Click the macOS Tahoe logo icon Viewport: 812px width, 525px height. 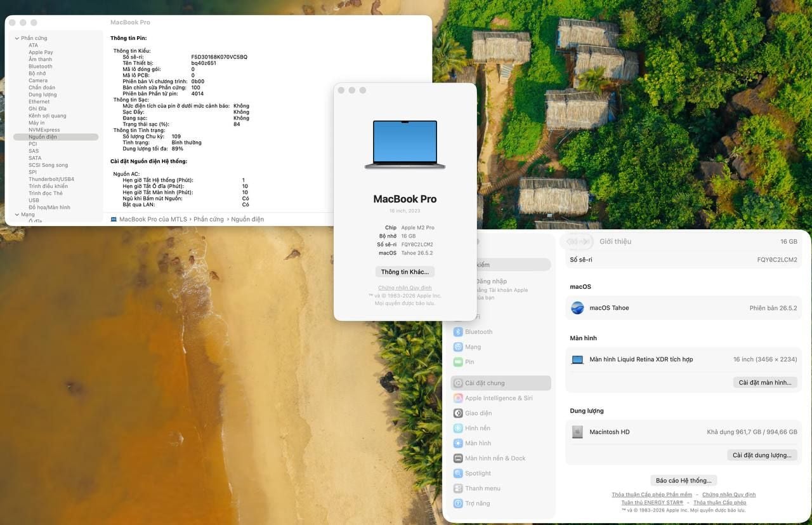577,308
